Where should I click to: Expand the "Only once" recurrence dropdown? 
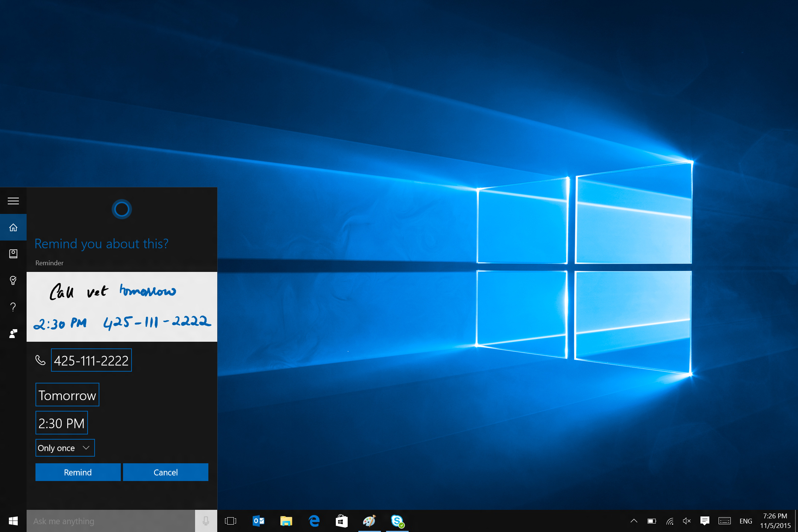pyautogui.click(x=65, y=447)
